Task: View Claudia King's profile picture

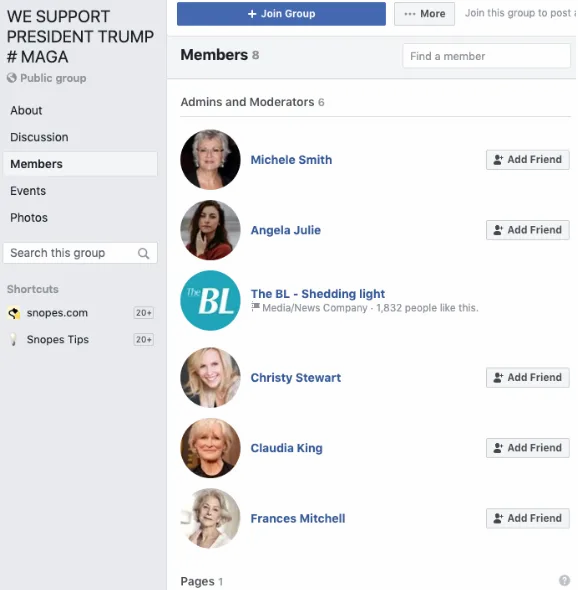Action: [x=210, y=448]
